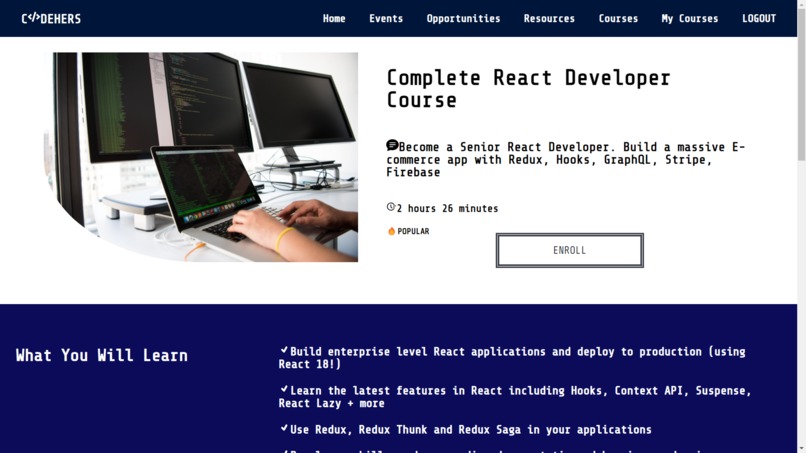Open the Resources nav link
This screenshot has height=453, width=806.
click(x=549, y=19)
